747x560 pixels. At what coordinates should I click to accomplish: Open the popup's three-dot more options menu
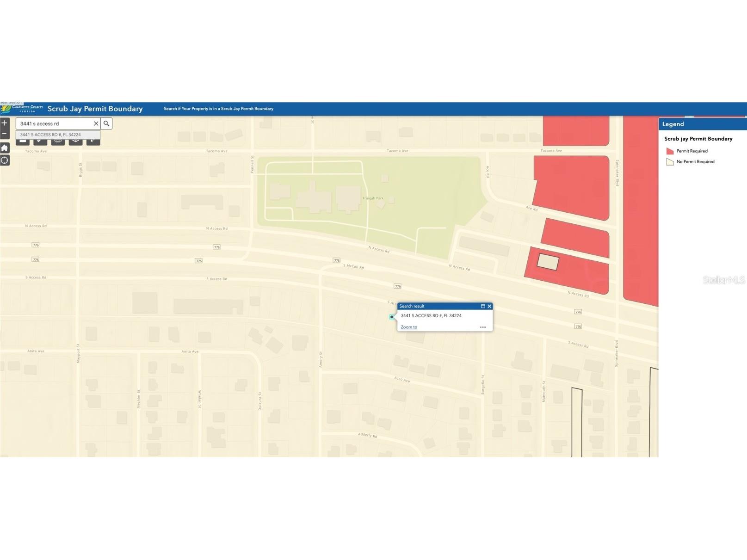482,327
